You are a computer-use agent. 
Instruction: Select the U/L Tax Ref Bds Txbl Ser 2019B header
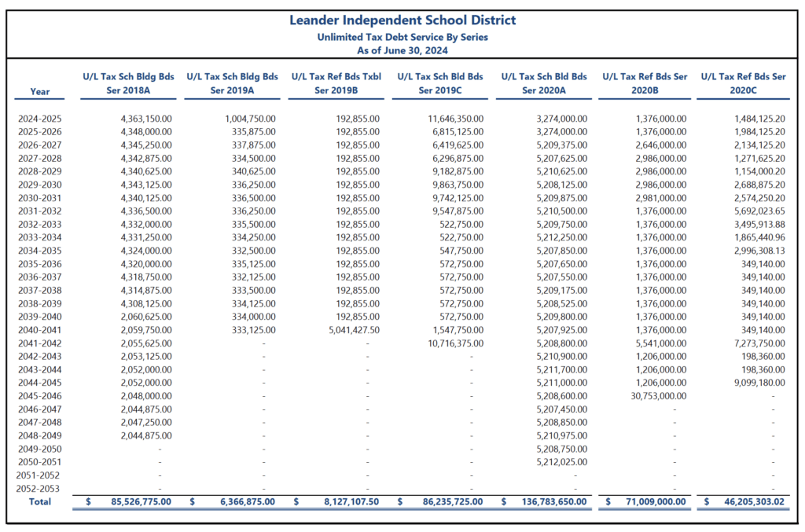[336, 83]
